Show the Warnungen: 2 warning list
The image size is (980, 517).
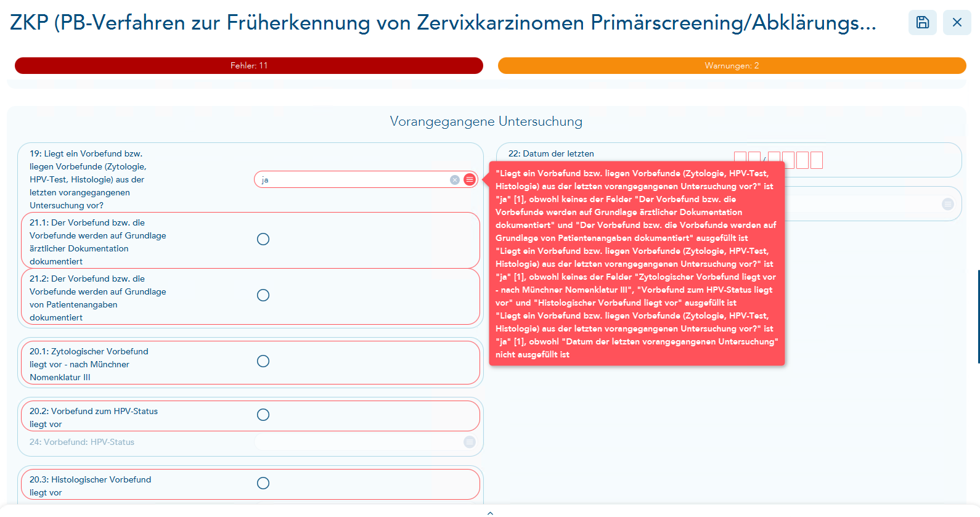click(x=732, y=65)
